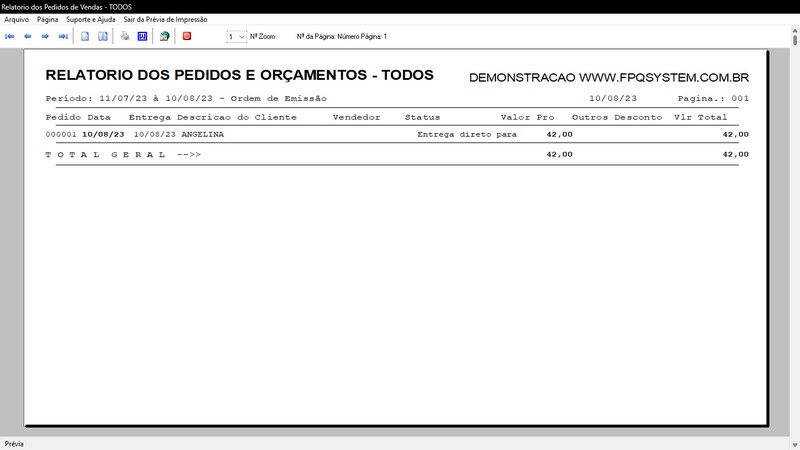Click Sair da Prévia de Impressão
This screenshot has width=800, height=450.
click(x=165, y=19)
